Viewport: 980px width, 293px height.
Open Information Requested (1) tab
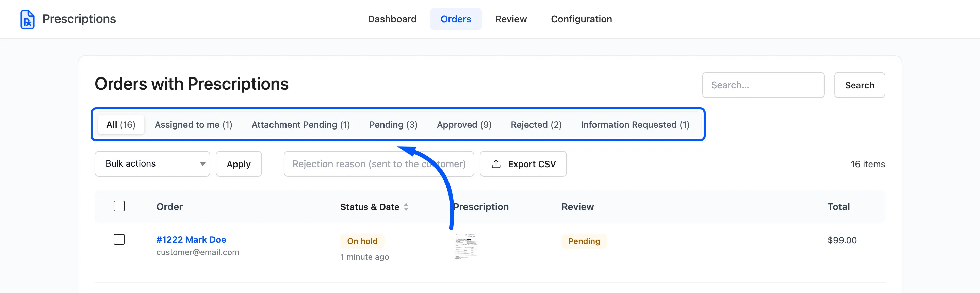point(635,125)
